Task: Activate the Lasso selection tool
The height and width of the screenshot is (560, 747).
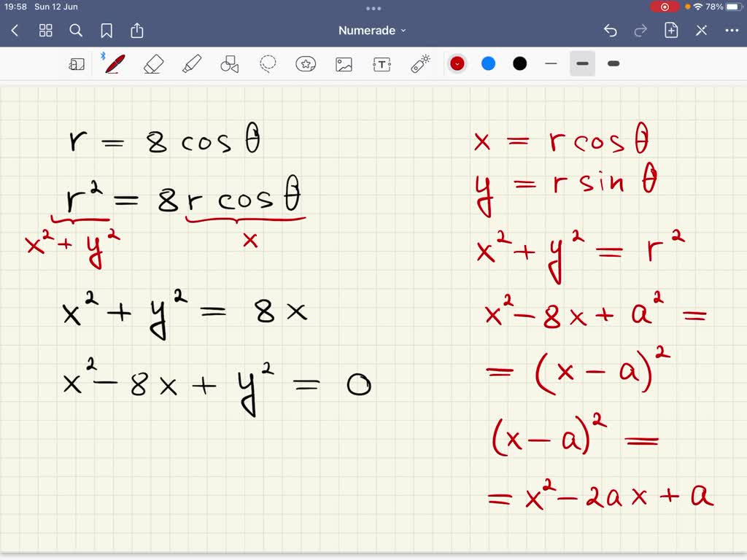Action: (268, 63)
